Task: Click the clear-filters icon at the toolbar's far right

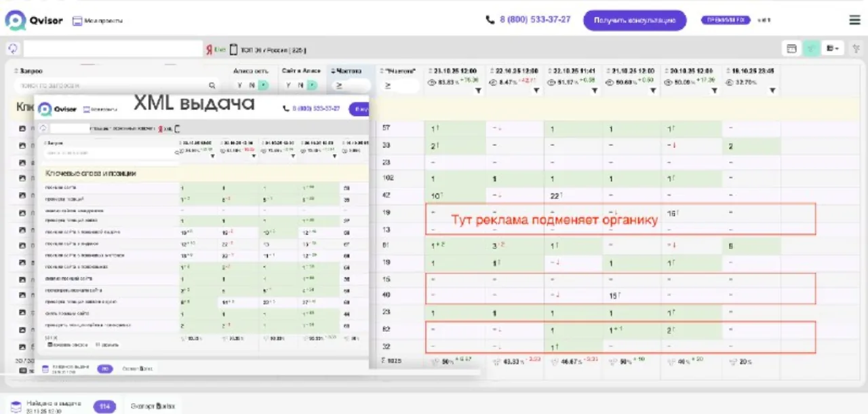Action: click(x=856, y=49)
